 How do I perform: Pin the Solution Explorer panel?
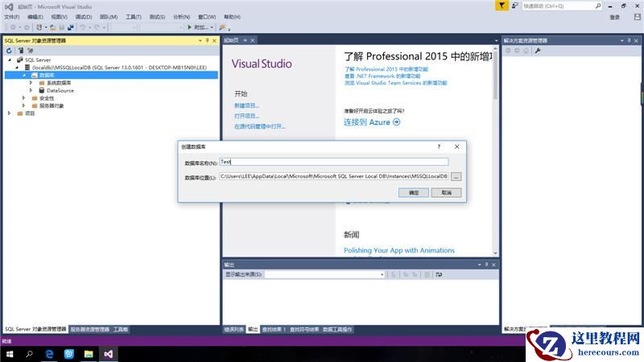(629, 41)
